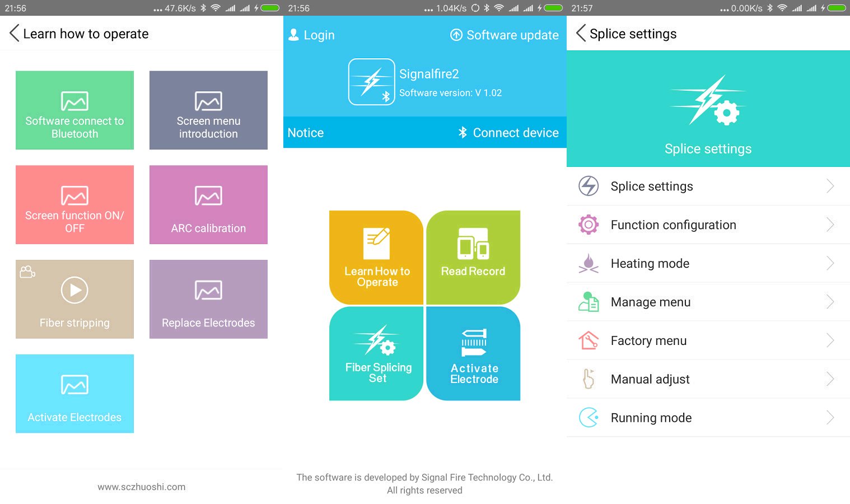Expand the Manual adjust chevron
Viewport: 850px width, 504px height.
tap(830, 380)
